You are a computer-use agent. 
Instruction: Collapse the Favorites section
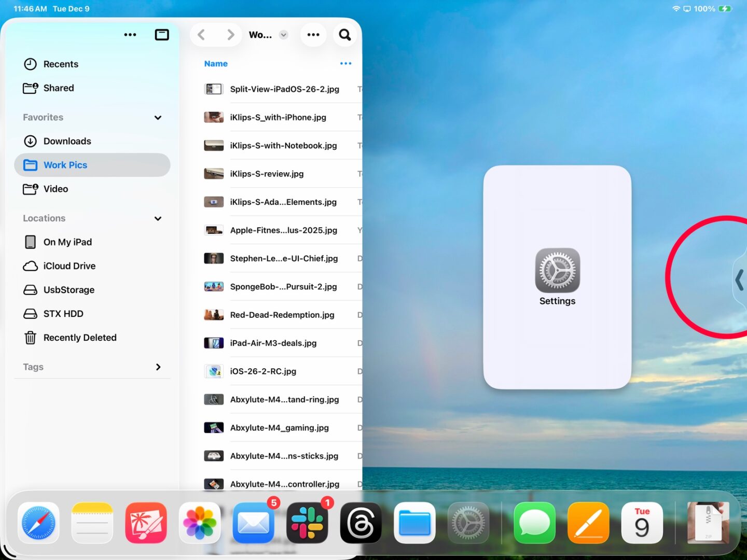pyautogui.click(x=158, y=118)
